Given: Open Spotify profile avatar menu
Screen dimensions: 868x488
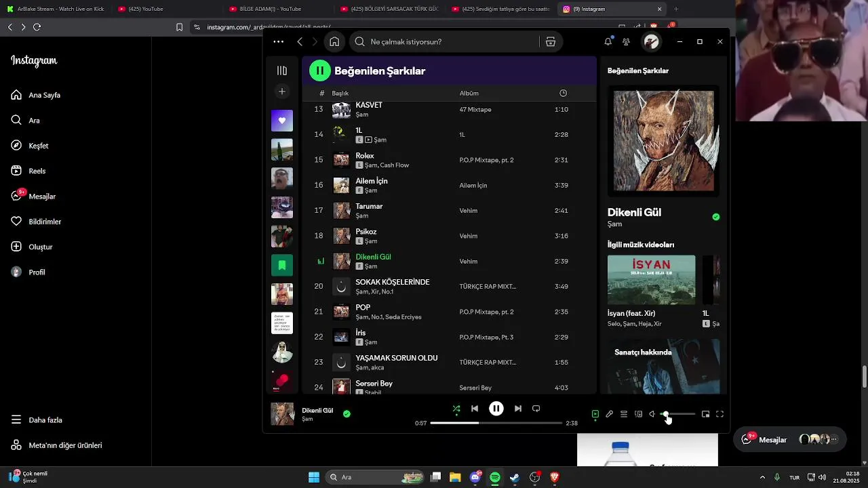Looking at the screenshot, I should [x=652, y=42].
